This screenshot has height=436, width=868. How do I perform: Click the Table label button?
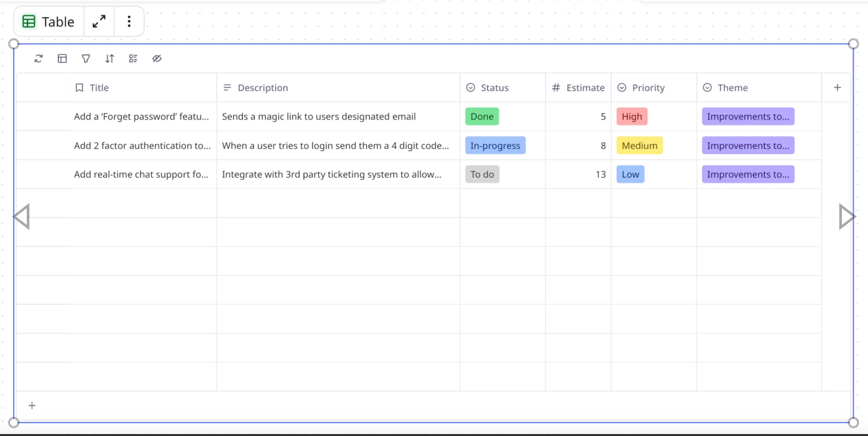[x=49, y=22]
